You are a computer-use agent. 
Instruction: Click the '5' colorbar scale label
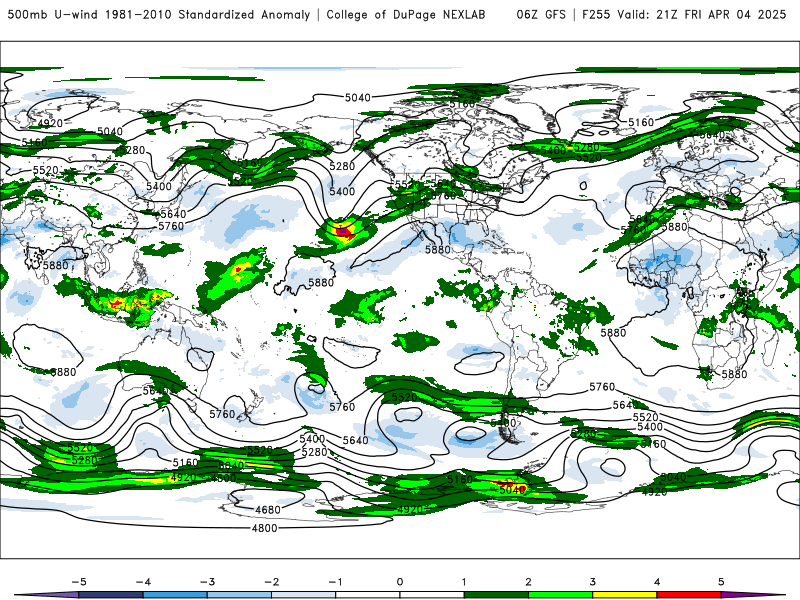pyautogui.click(x=721, y=582)
